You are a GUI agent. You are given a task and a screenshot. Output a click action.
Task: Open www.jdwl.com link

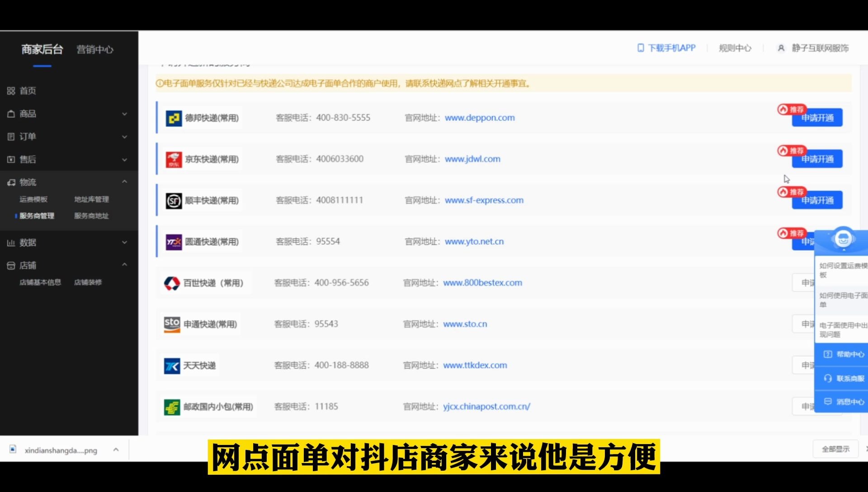point(472,159)
